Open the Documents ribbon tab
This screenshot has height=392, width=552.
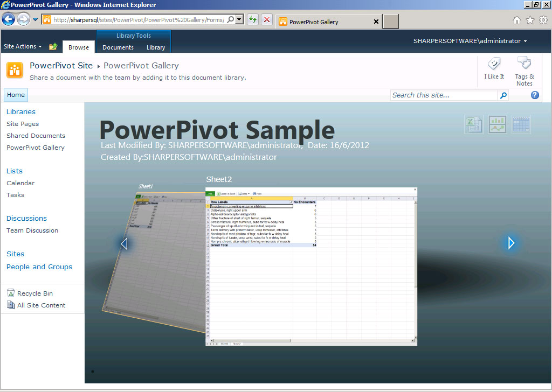(x=118, y=47)
